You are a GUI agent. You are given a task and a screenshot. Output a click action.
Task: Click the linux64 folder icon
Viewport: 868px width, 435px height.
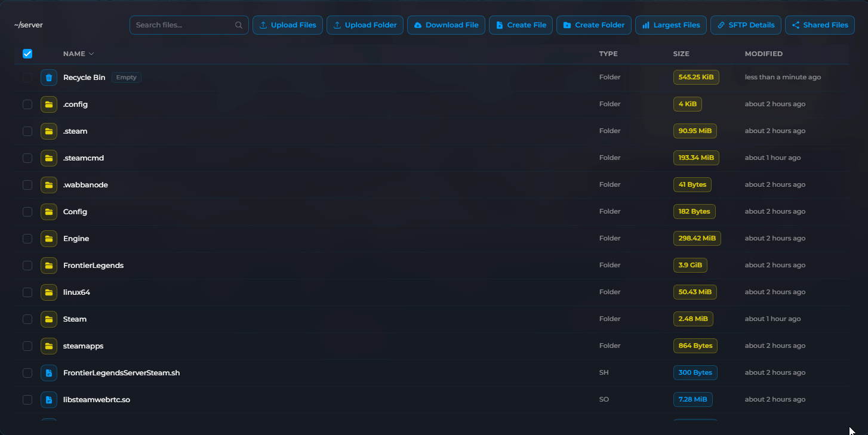coord(49,292)
